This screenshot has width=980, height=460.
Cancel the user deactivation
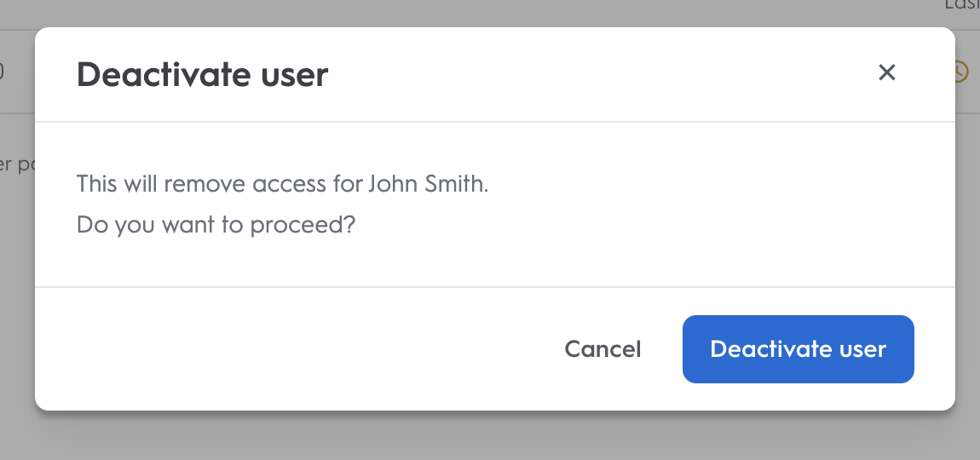tap(602, 349)
